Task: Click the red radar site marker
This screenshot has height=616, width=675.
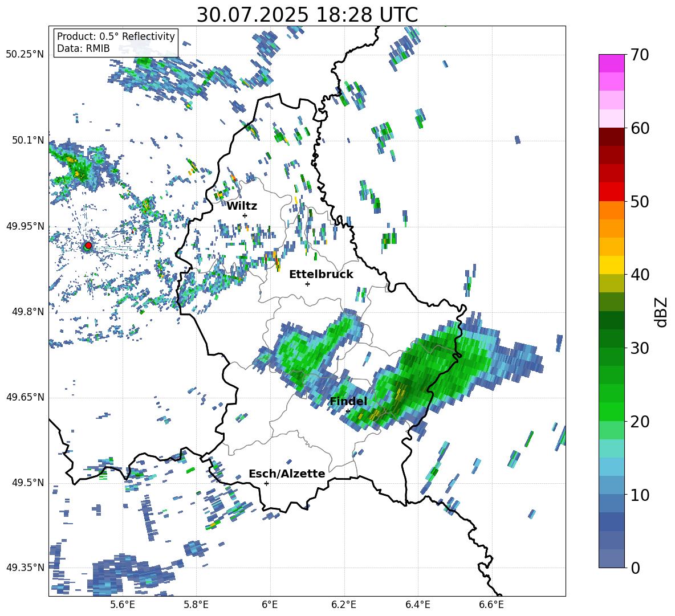Action: 88,245
